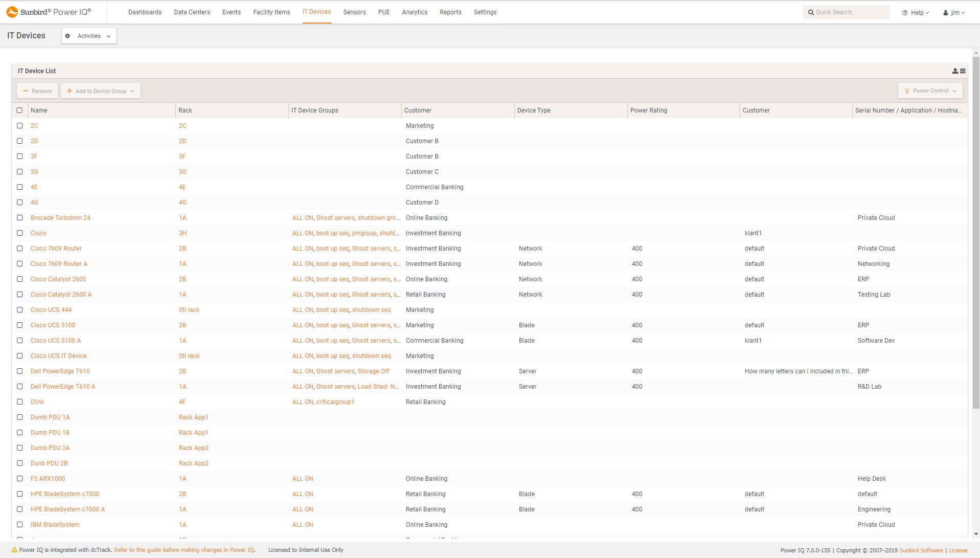Click the user silhouette icon beside jim

point(944,12)
